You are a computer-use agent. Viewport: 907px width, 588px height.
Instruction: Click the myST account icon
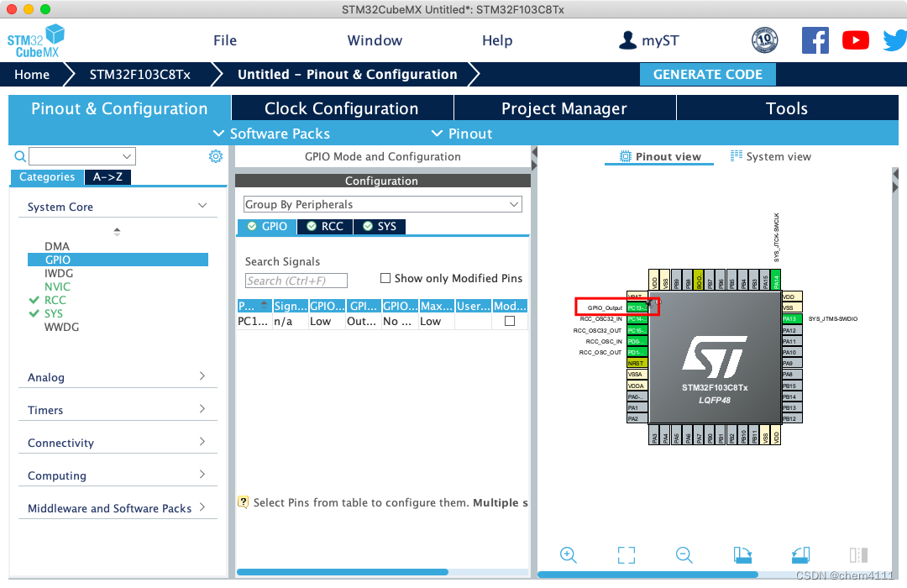[627, 39]
